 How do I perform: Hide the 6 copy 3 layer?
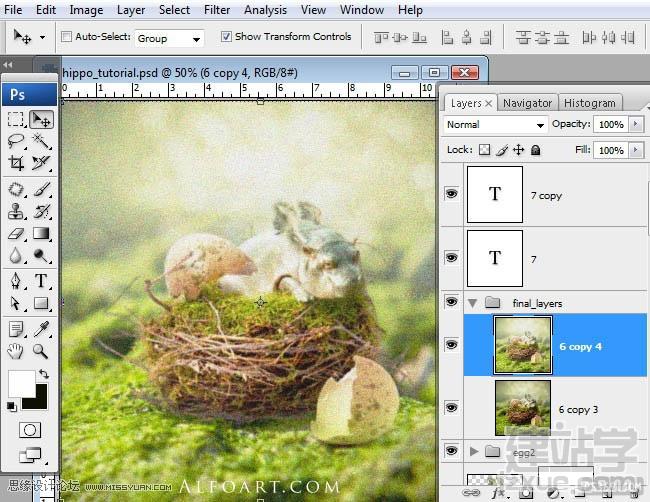(451, 407)
